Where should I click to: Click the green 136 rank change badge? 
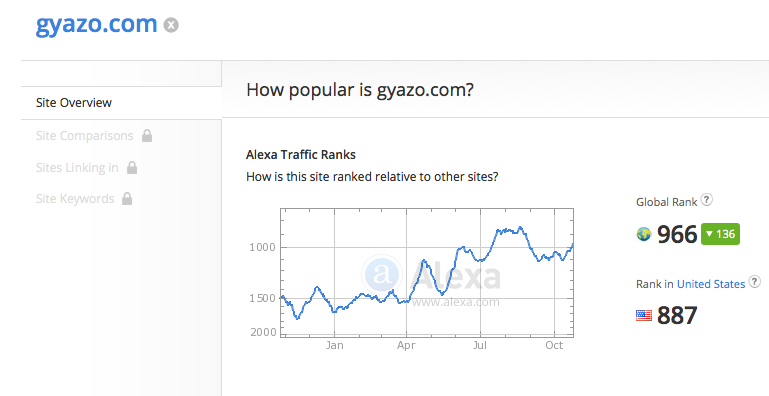(720, 234)
